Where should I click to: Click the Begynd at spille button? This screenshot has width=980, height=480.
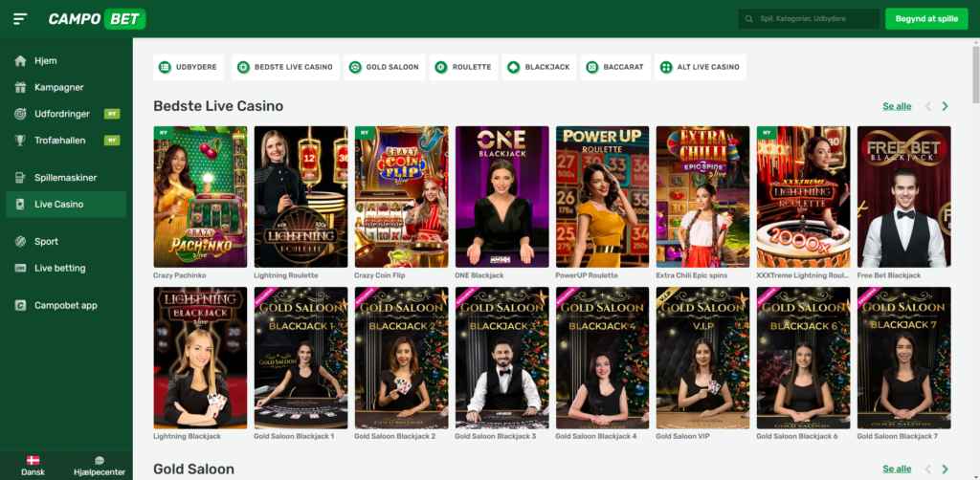tap(926, 19)
